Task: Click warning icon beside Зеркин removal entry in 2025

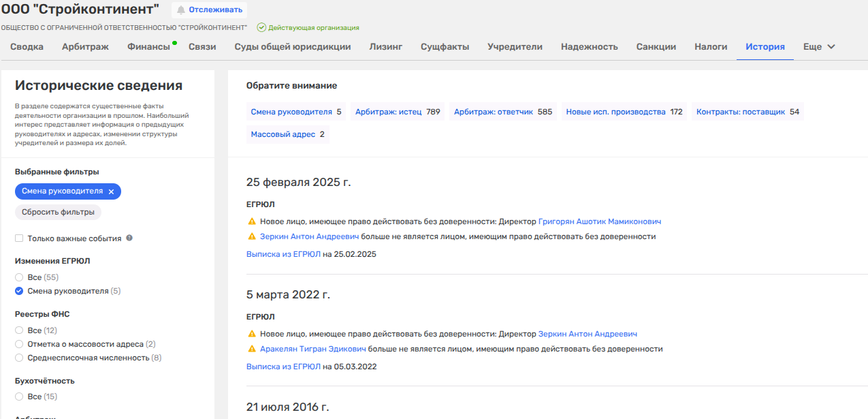Action: point(252,237)
